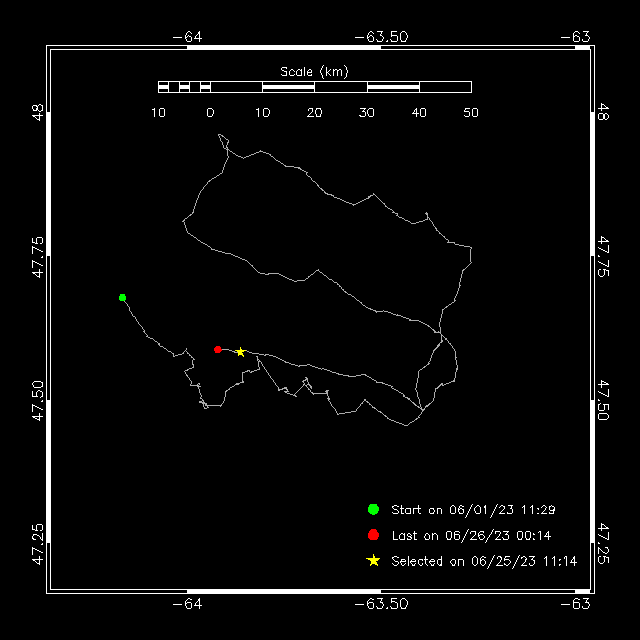Click 'Selected on 06/25/23 11:14' legend text
The width and height of the screenshot is (640, 640).
(484, 561)
